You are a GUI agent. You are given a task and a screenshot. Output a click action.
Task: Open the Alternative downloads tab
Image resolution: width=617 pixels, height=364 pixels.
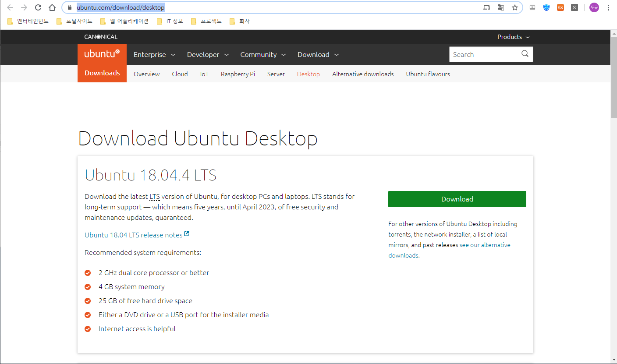[x=363, y=74]
